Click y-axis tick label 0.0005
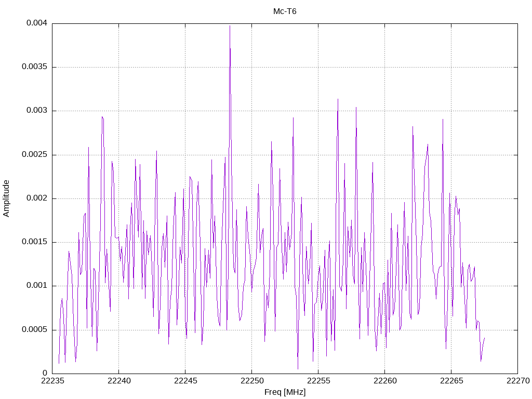Viewport: 532px width, 399px height. tap(34, 329)
